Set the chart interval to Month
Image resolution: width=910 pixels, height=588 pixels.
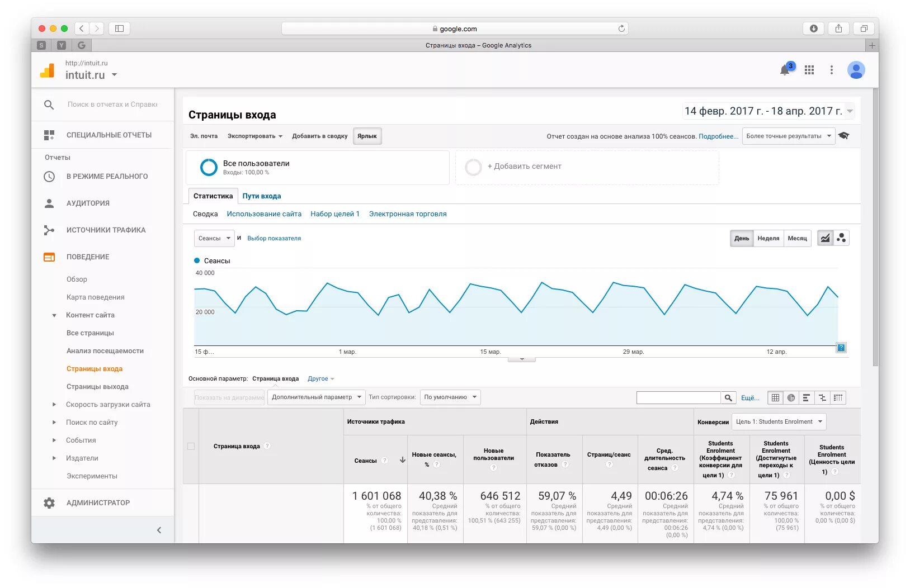(798, 238)
